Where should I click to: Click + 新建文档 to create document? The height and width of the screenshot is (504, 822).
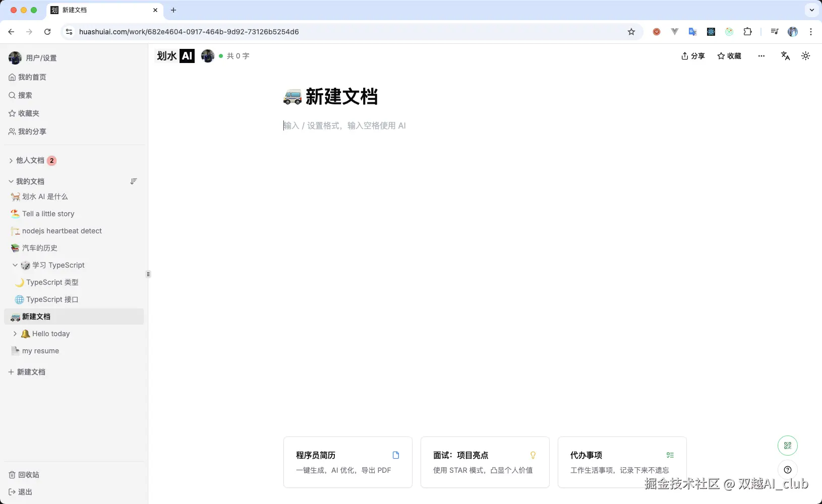click(x=27, y=372)
